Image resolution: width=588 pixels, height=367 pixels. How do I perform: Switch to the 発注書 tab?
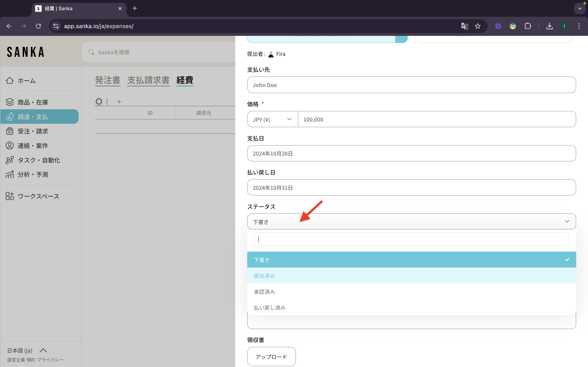coord(108,80)
